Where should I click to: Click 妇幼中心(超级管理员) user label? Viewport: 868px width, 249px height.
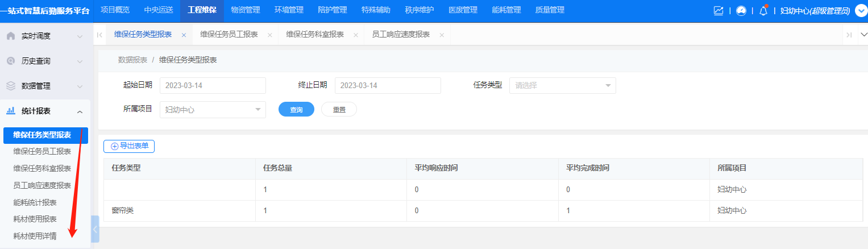[815, 11]
